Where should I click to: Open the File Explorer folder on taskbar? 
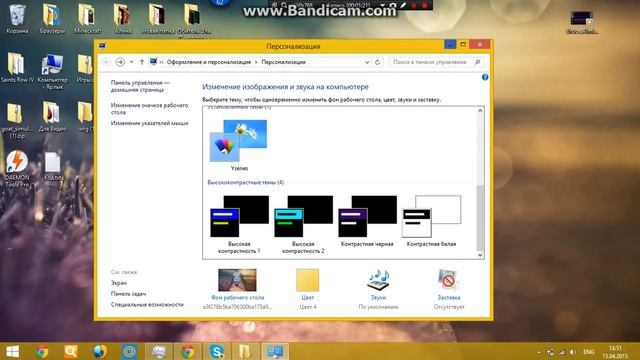pyautogui.click(x=245, y=352)
